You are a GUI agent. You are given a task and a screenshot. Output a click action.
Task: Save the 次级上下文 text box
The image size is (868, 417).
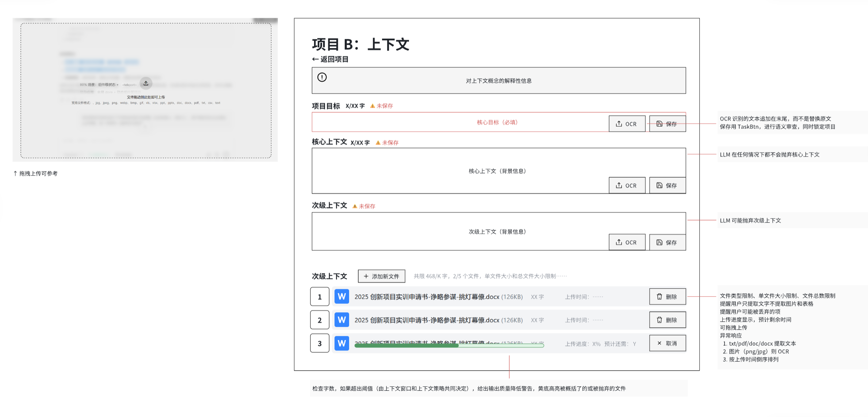coord(667,242)
